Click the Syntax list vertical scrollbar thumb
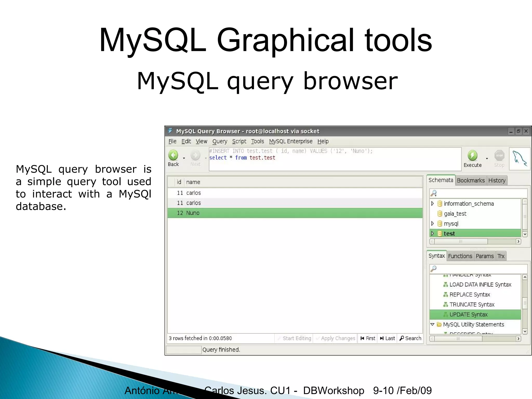This screenshot has width=532, height=399. (525, 303)
